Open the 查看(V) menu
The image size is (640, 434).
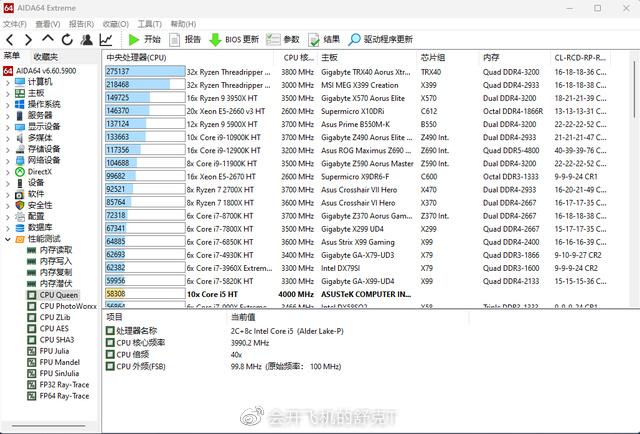click(x=48, y=24)
